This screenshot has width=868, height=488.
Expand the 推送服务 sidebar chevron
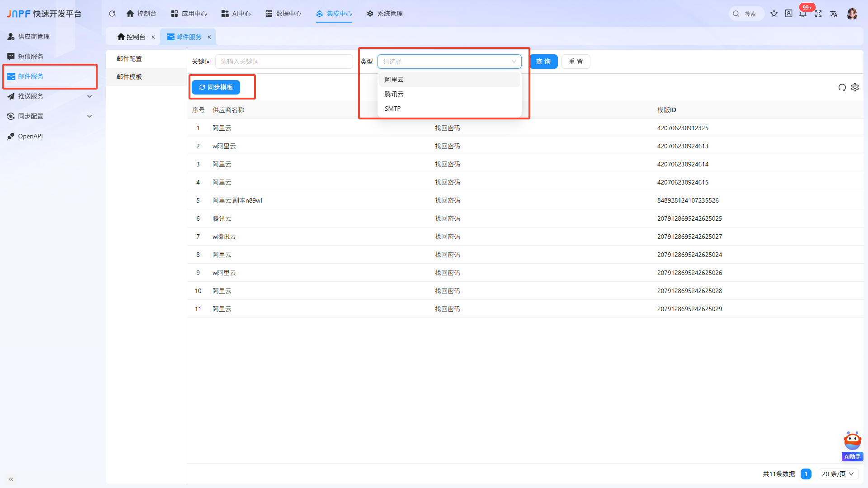tap(90, 96)
